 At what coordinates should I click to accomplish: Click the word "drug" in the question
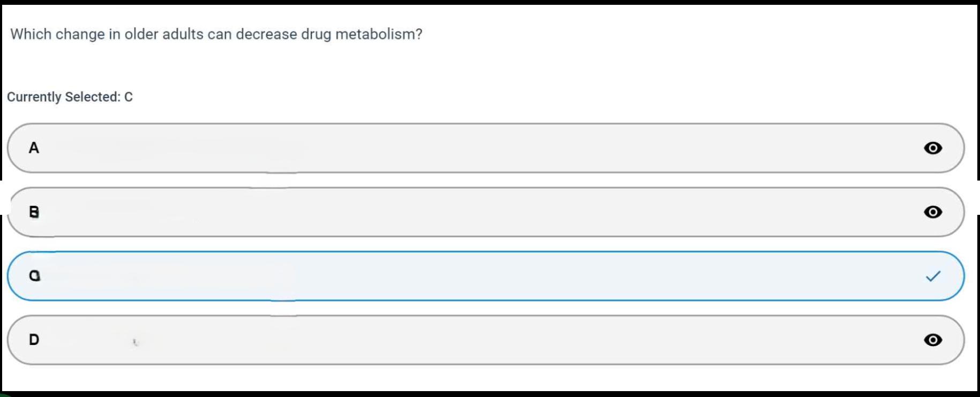(316, 34)
